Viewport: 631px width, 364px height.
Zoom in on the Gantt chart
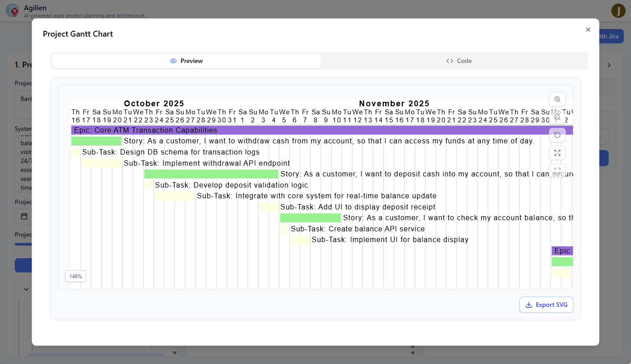pos(557,99)
